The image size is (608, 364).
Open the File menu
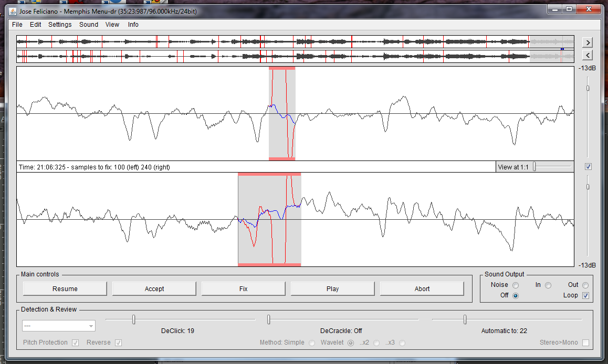(17, 25)
